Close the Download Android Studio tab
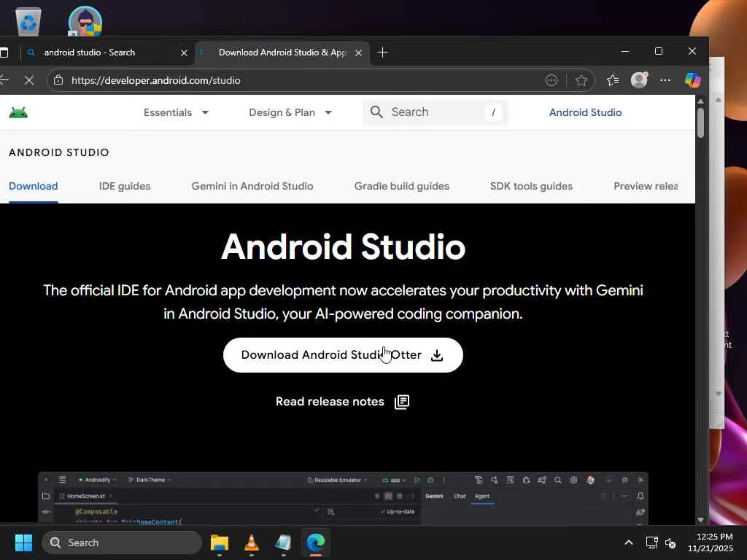Screen dimensions: 747x560 click(x=358, y=52)
